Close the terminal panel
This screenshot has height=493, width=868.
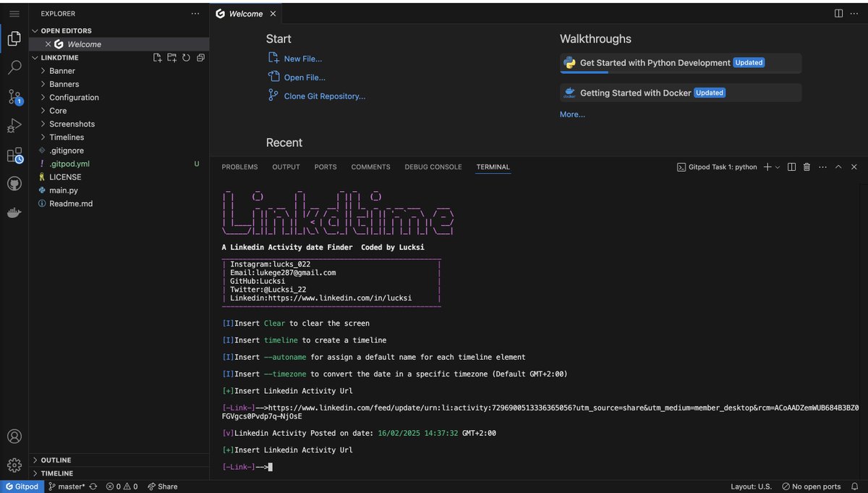[x=854, y=167]
